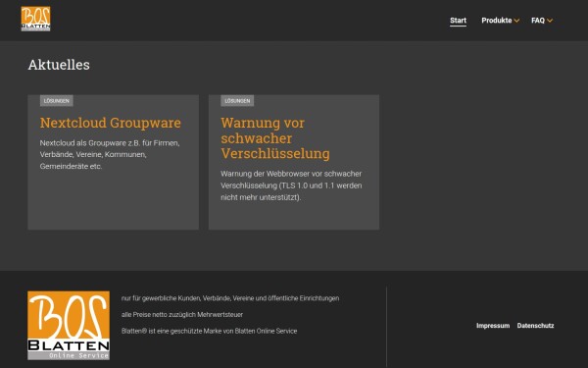Click the Lösungen tag on Nextcloud card
Screen dimensions: 588x368
(57, 101)
